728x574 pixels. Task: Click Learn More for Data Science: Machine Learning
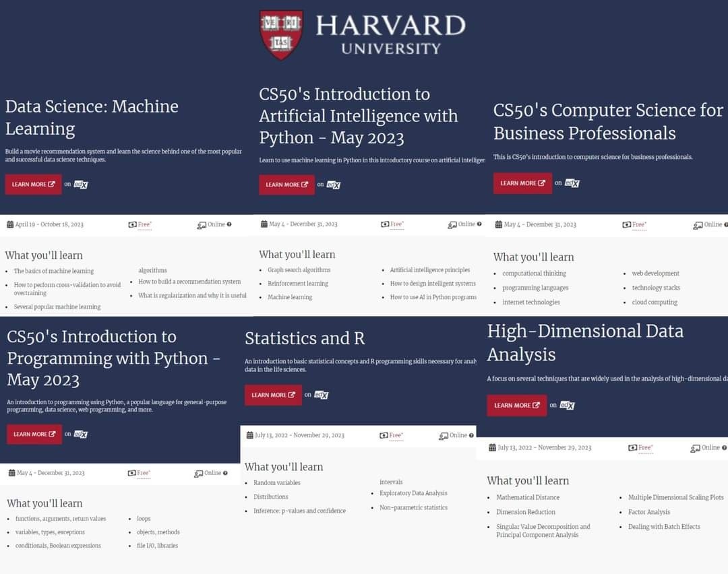click(34, 184)
